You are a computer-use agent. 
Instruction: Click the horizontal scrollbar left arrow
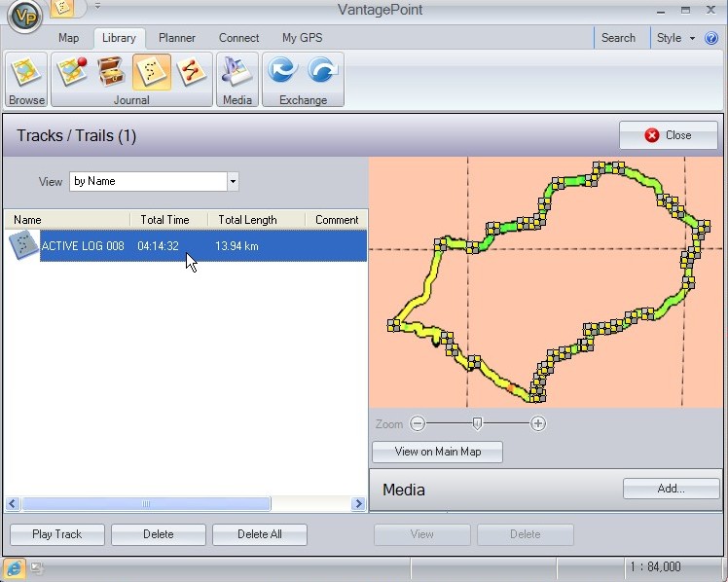point(13,503)
